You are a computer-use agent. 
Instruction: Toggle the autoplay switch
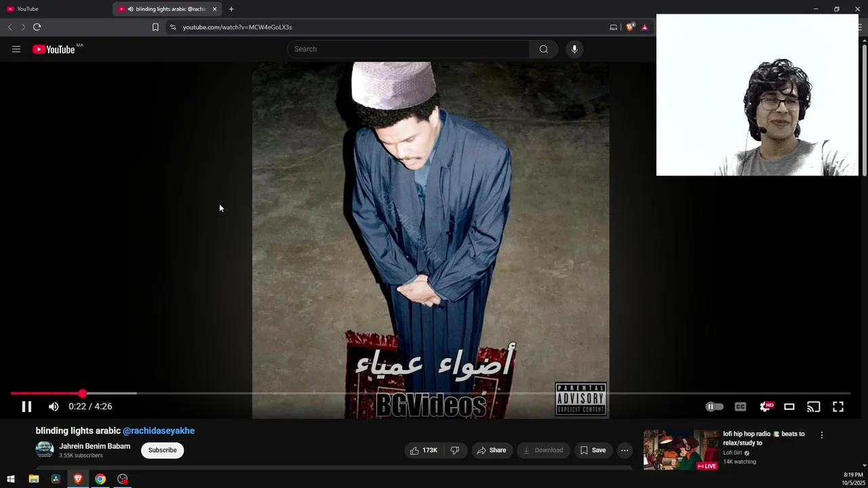[714, 407]
